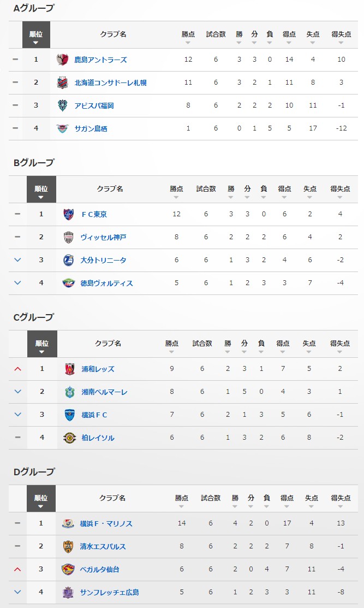The image size is (364, 608).
Task: Open the サンフレッチェ広島 team link
Action: pyautogui.click(x=109, y=592)
